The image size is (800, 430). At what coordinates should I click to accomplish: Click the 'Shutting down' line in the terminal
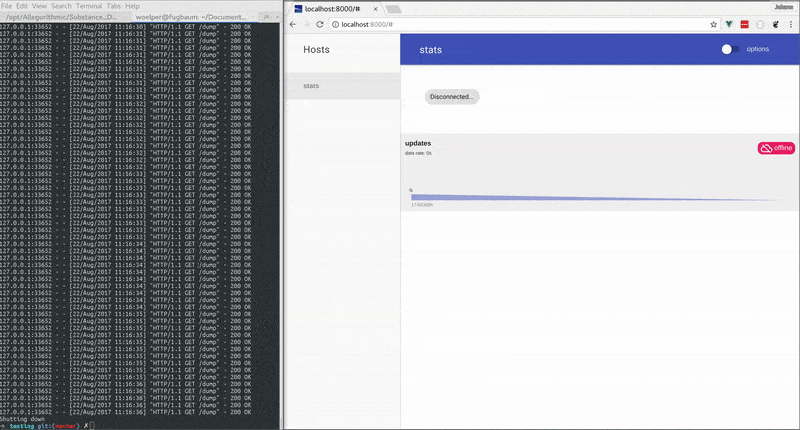coord(22,419)
